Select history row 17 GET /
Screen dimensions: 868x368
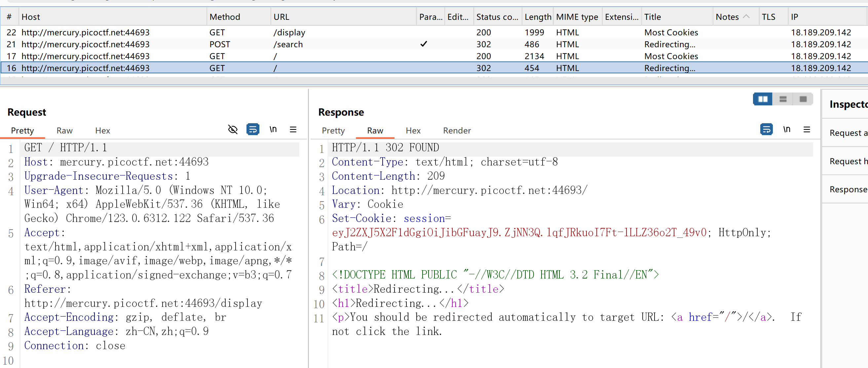click(x=434, y=56)
